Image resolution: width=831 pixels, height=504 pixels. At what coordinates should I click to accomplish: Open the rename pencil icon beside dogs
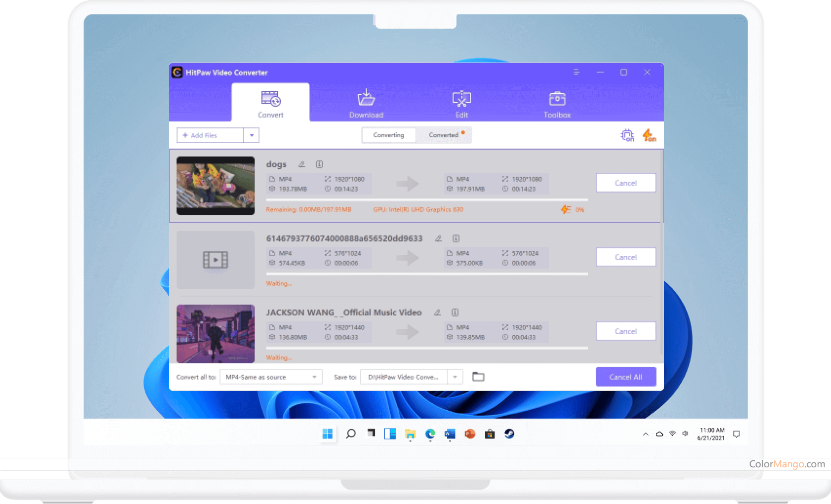point(302,164)
